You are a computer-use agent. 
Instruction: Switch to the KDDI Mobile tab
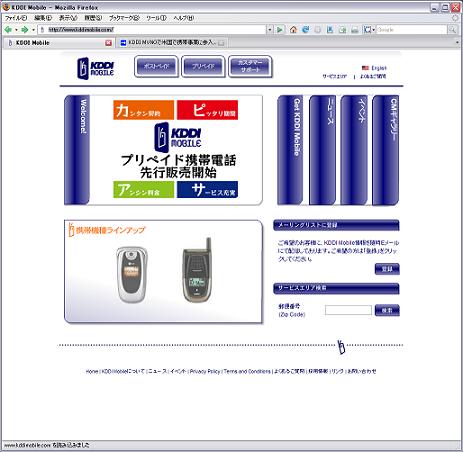58,43
